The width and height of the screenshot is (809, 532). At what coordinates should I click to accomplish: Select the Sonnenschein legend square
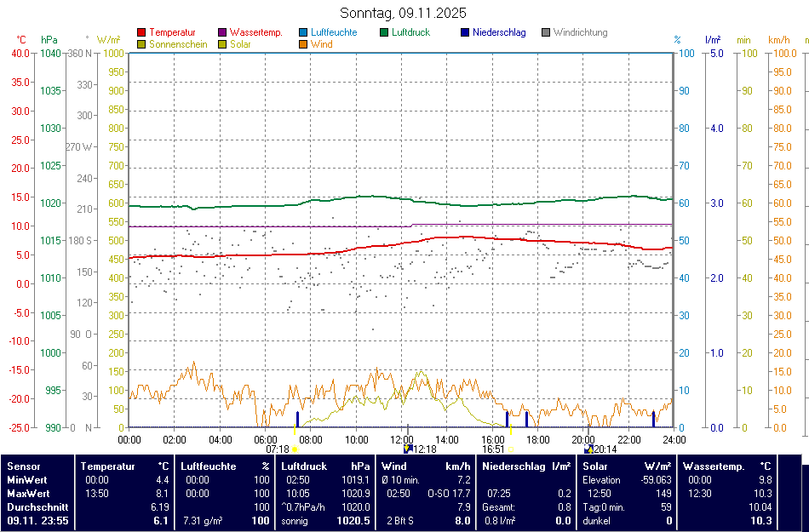[x=141, y=44]
